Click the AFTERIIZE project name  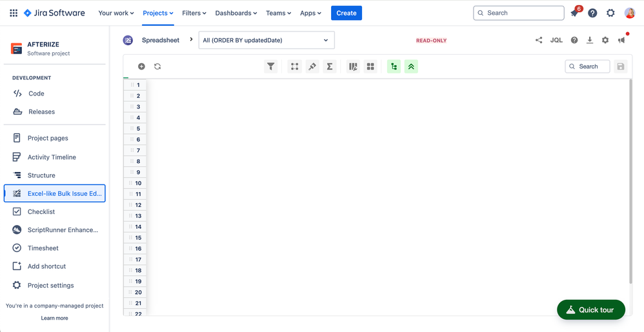pyautogui.click(x=43, y=44)
